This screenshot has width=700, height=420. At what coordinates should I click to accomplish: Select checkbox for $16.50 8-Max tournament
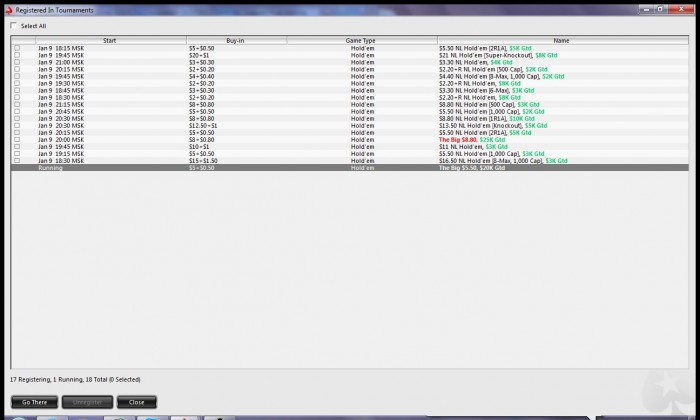click(x=17, y=161)
